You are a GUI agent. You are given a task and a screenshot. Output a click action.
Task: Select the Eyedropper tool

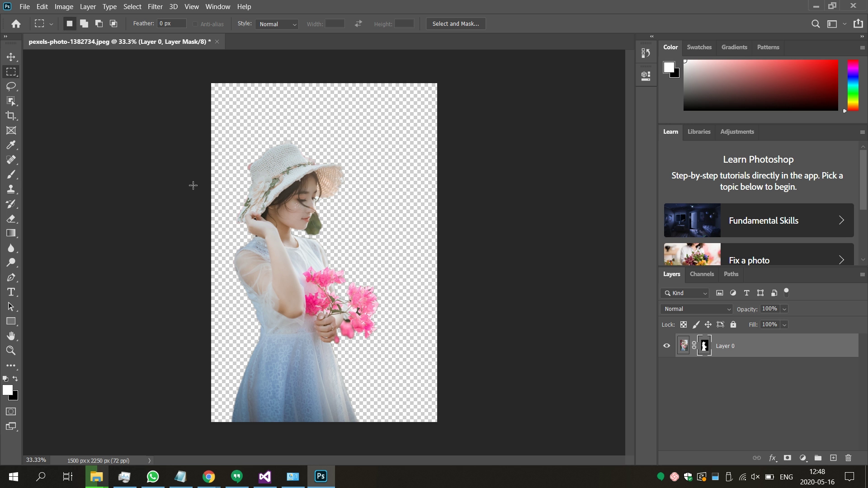click(x=11, y=145)
